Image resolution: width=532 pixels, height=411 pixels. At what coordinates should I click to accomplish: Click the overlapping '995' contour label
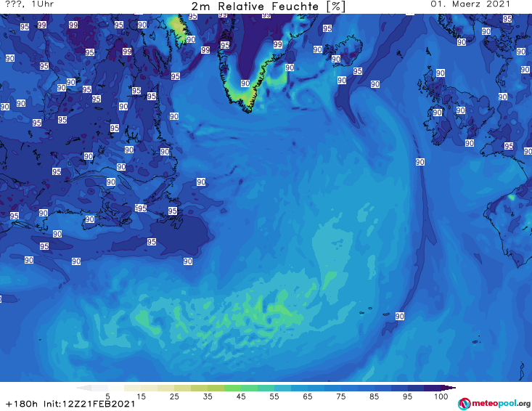coord(141,208)
